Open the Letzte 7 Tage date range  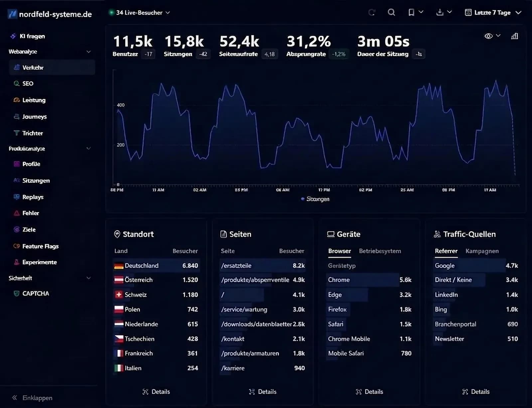493,13
